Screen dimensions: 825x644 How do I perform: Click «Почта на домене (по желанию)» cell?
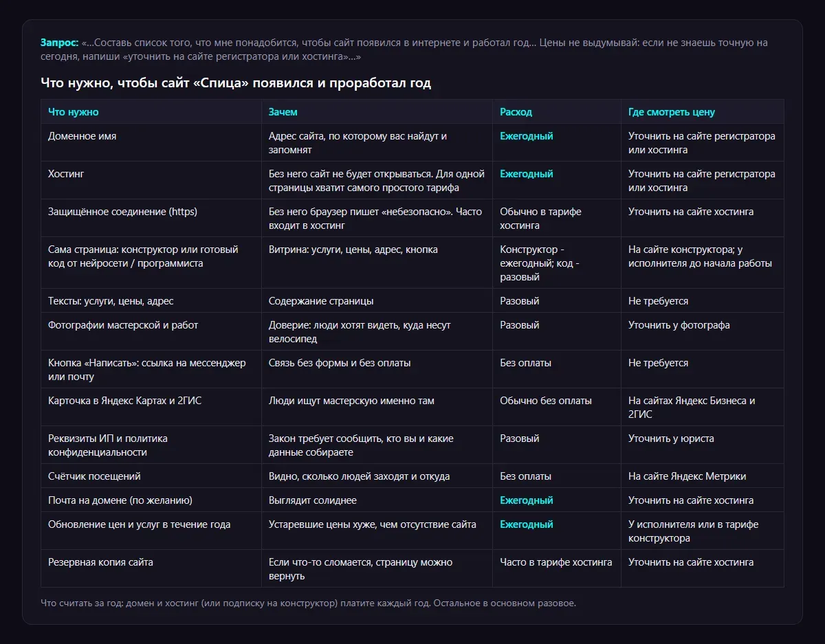tap(151, 500)
